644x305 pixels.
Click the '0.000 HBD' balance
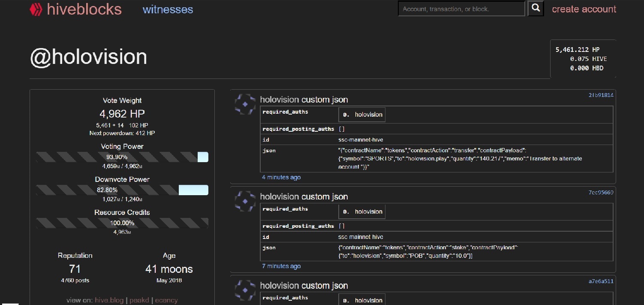point(587,68)
